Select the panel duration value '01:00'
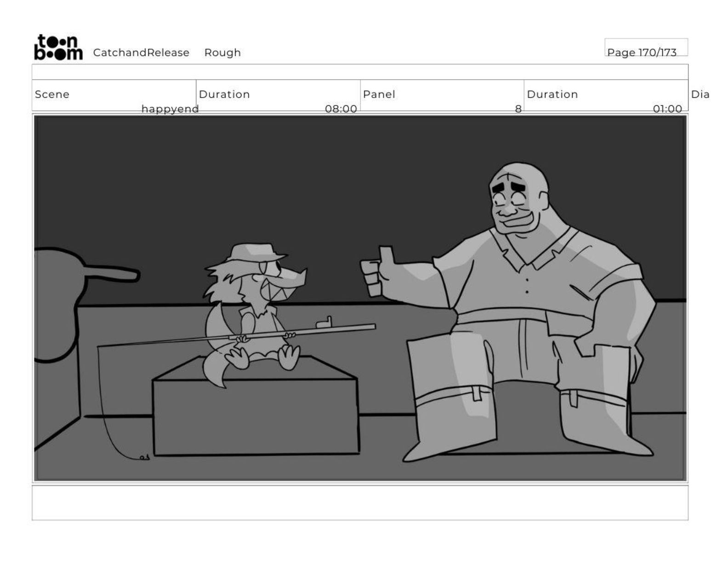The width and height of the screenshot is (728, 563). click(x=667, y=109)
